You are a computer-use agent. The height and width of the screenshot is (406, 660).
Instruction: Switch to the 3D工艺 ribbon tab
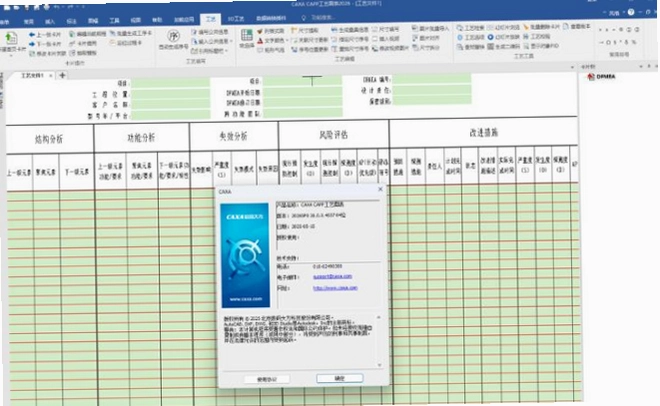point(236,19)
